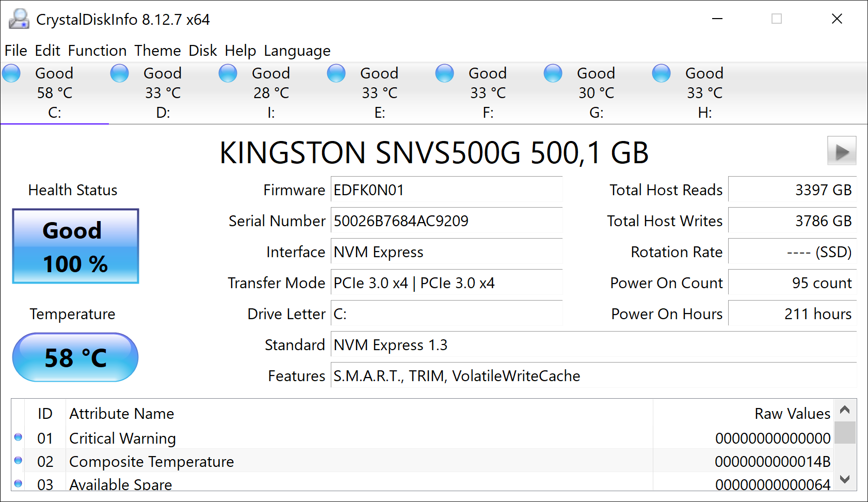Select the Composite Temperature attribute row

click(x=422, y=461)
